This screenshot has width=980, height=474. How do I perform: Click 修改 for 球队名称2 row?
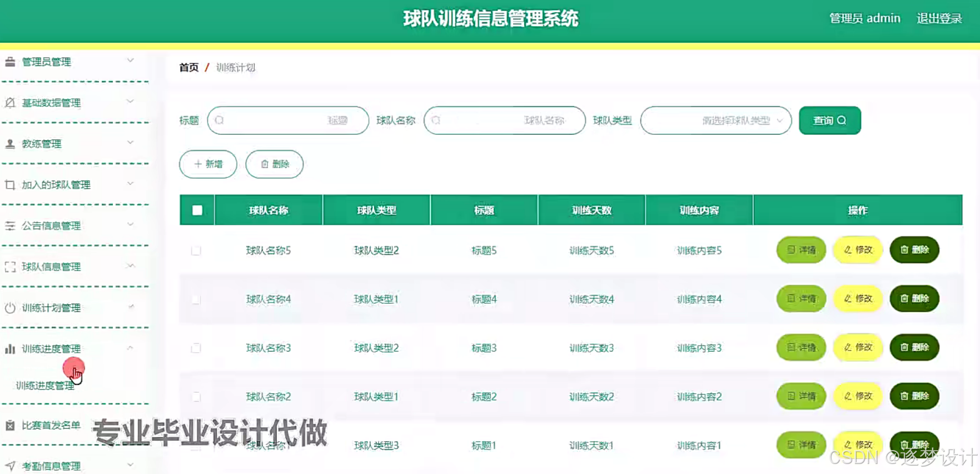tap(858, 396)
